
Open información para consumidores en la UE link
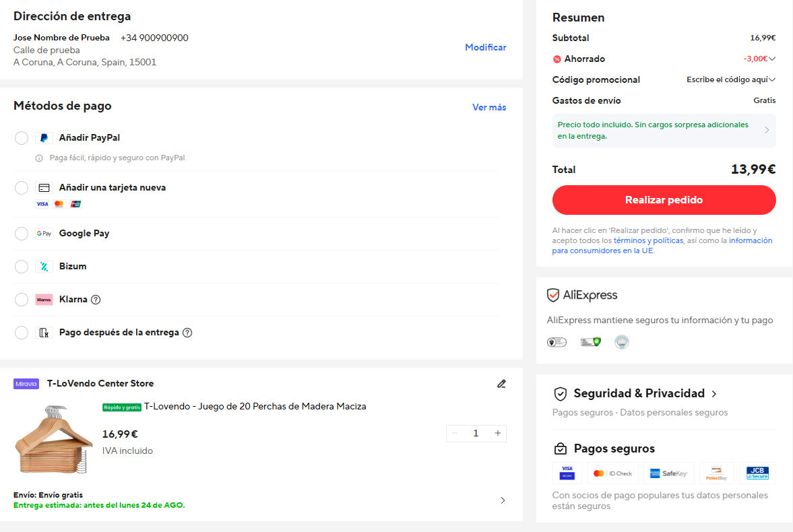point(662,246)
